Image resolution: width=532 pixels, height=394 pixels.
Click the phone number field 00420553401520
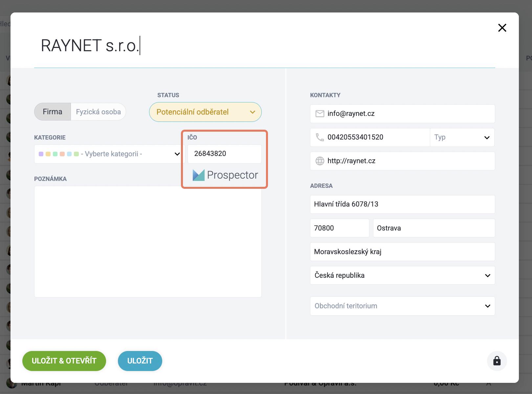tap(370, 137)
